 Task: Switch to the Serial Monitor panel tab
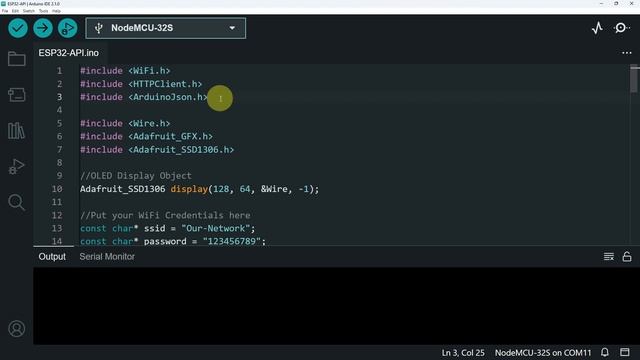tap(107, 257)
